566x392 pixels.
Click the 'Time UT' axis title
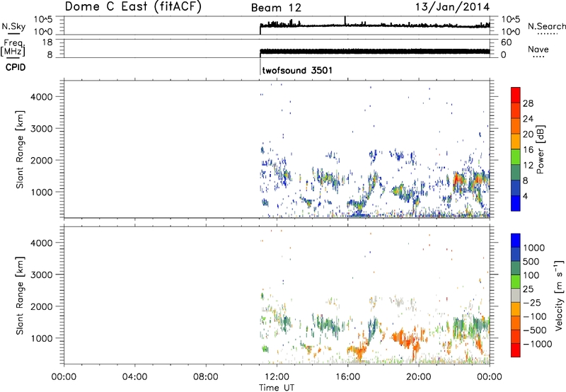277,388
